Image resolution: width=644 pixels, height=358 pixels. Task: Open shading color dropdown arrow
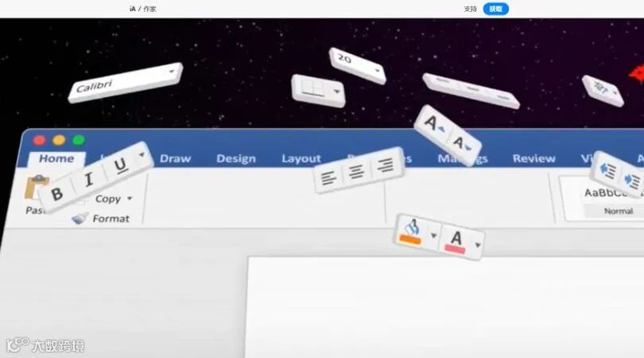tap(433, 235)
